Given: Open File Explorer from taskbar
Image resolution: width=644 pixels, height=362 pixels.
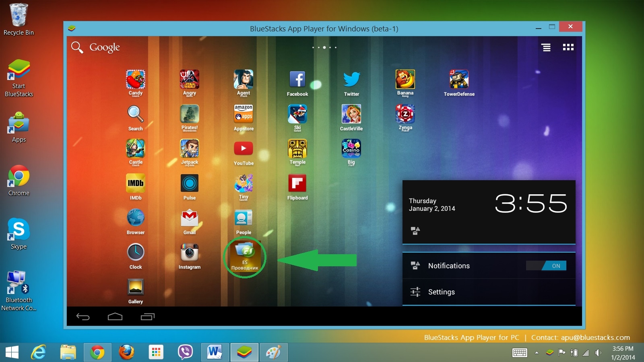Looking at the screenshot, I should click(x=68, y=353).
